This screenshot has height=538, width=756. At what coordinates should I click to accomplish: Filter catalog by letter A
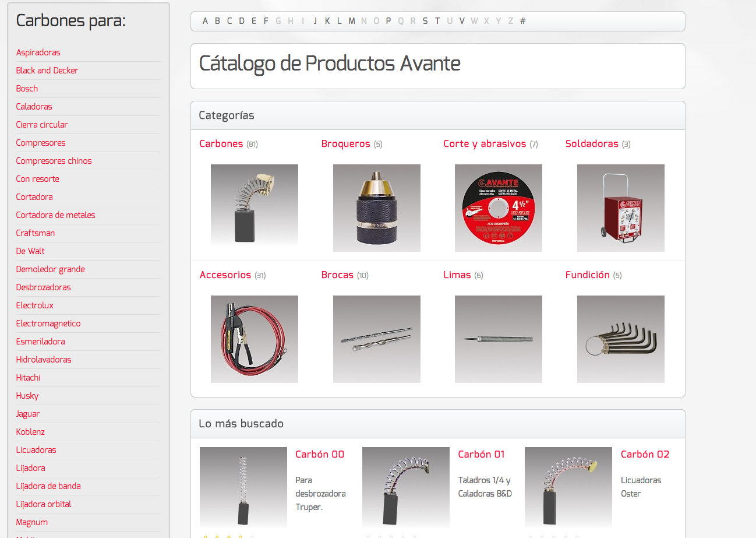[205, 21]
